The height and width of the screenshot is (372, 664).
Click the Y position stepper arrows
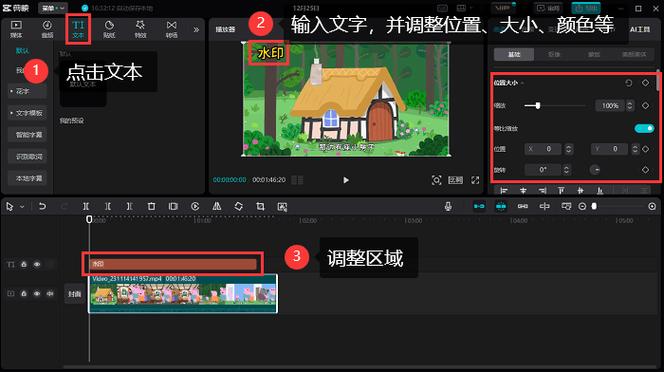(635, 149)
